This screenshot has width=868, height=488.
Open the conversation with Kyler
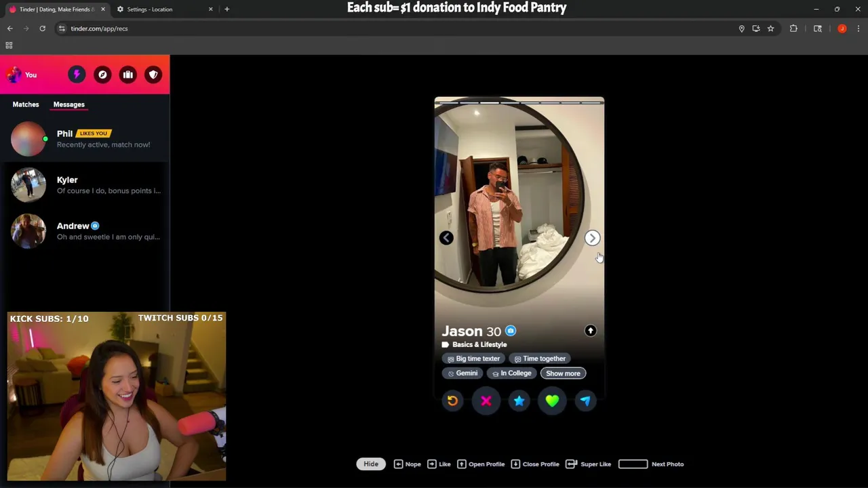pyautogui.click(x=85, y=185)
